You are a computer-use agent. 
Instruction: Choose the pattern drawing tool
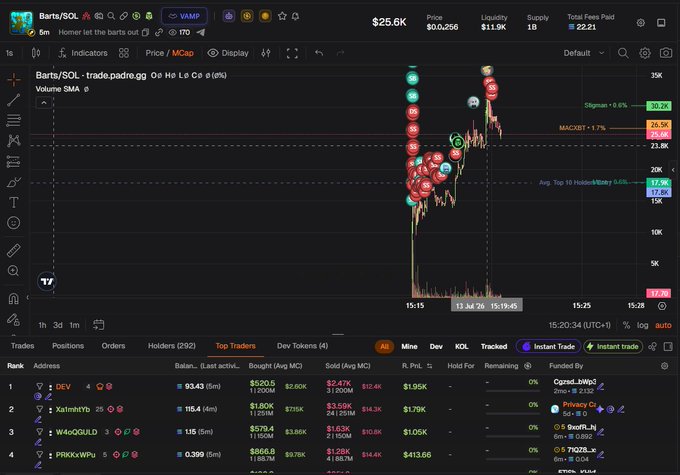(x=13, y=141)
